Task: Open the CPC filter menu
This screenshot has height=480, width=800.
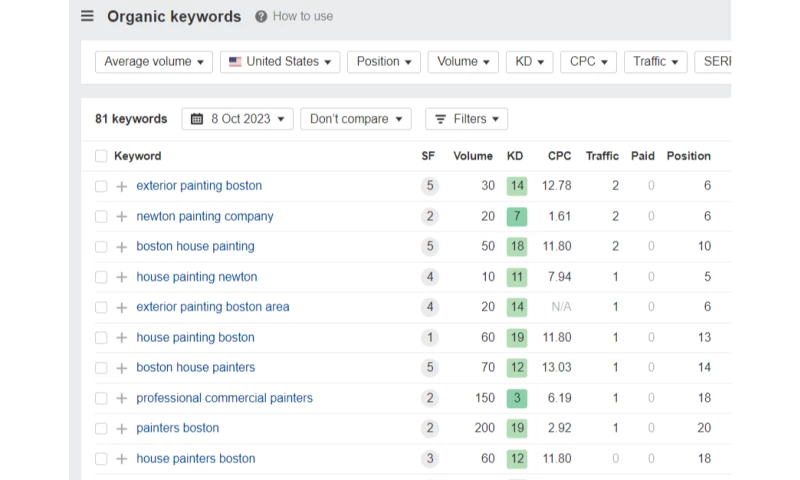Action: click(x=588, y=62)
